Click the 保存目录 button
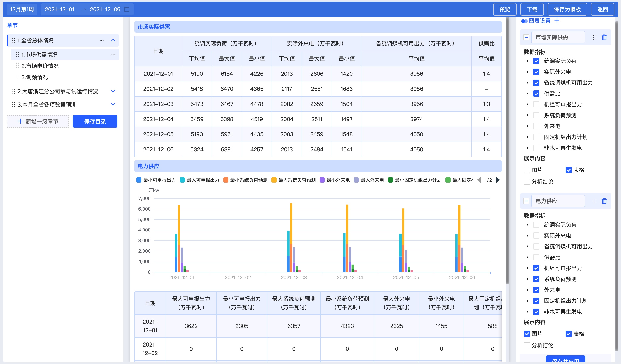Viewport: 621px width, 364px height. click(95, 121)
